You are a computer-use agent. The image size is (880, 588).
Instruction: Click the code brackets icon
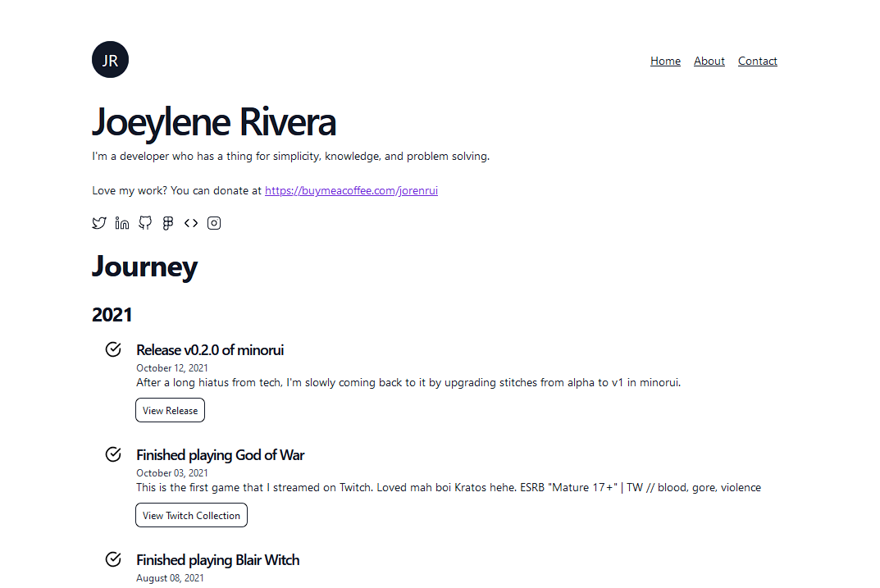191,222
